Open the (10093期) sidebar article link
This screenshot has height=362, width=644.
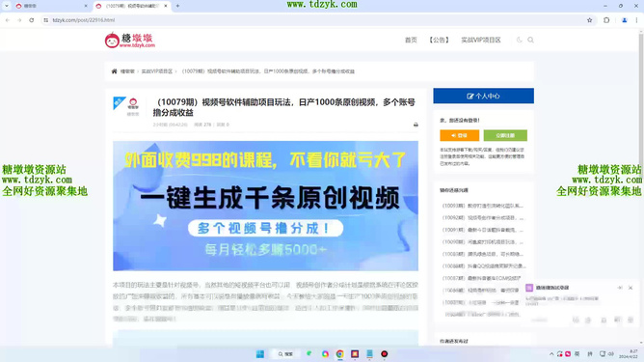(483, 206)
